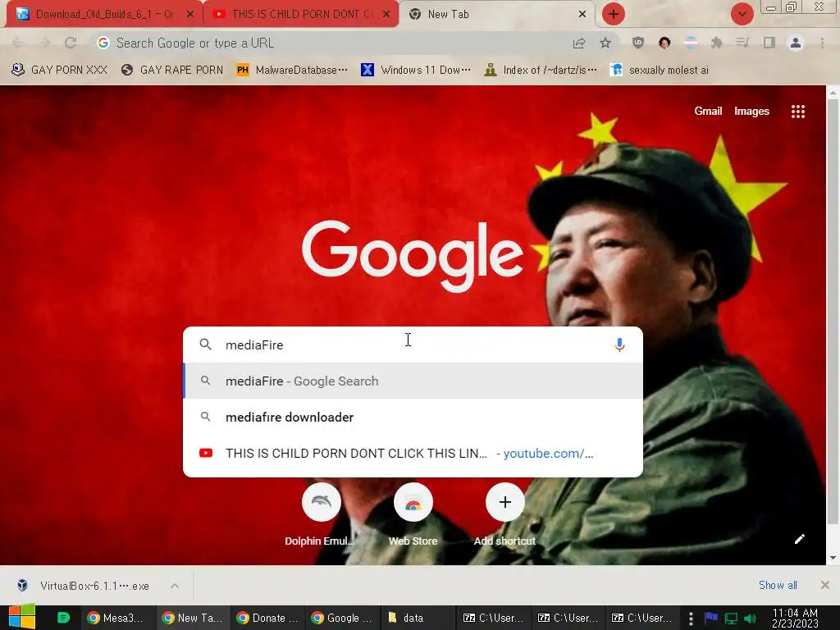Open the MalwareDatabase bookmark
This screenshot has width=840, height=630.
(292, 70)
